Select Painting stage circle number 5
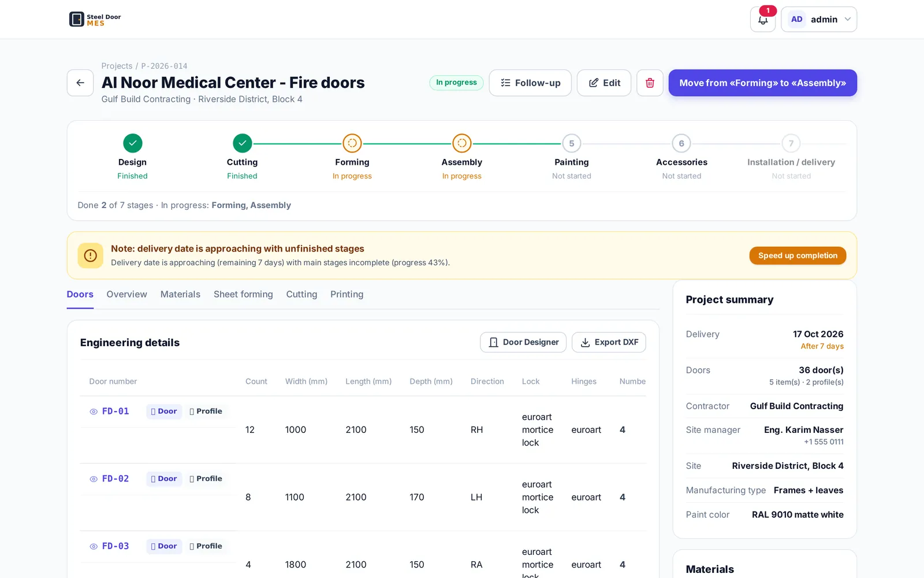 [x=572, y=143]
